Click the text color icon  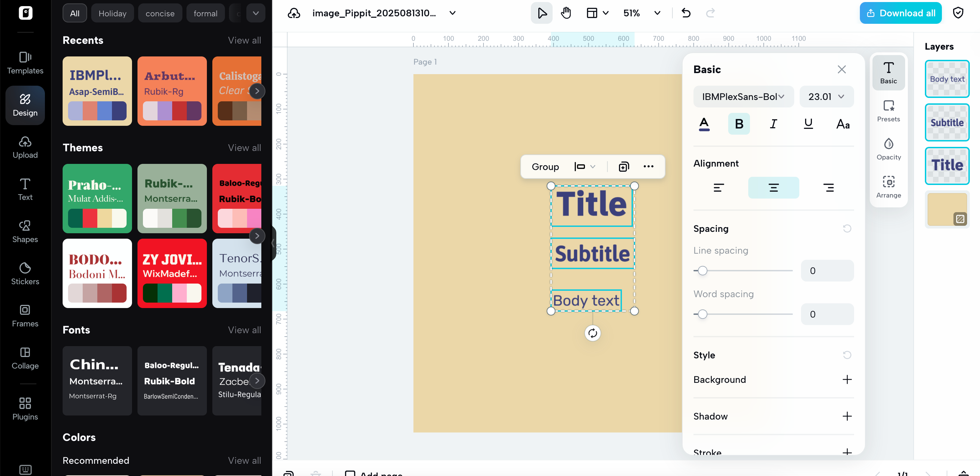click(x=704, y=123)
